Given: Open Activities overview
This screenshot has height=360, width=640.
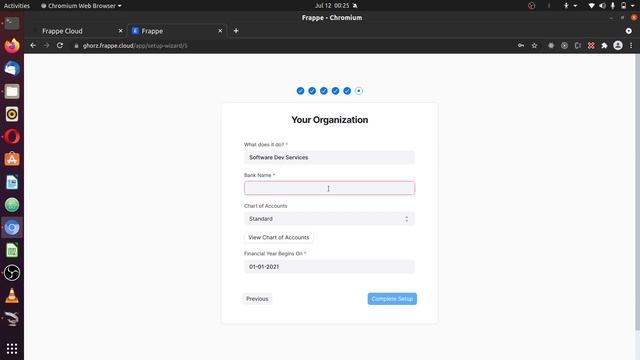Looking at the screenshot, I should pyautogui.click(x=17, y=6).
